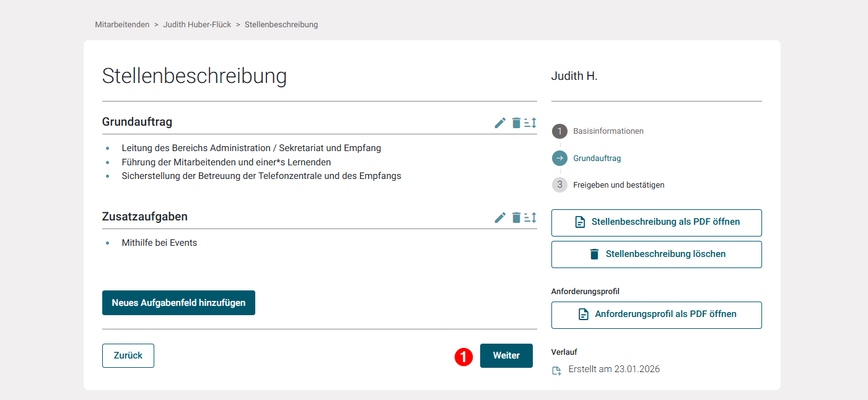Click the PDF icon in Anforderungsprofil button
The image size is (868, 400).
coord(583,315)
